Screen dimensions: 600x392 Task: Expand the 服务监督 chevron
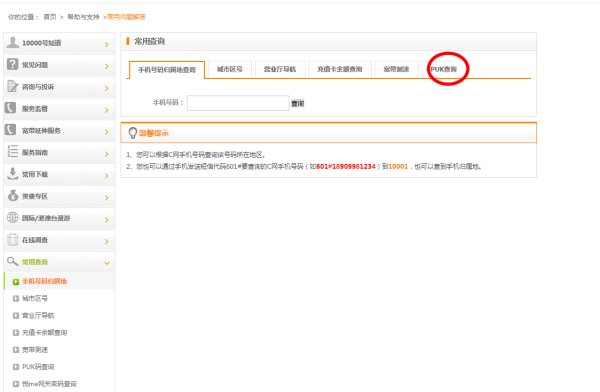coord(107,110)
